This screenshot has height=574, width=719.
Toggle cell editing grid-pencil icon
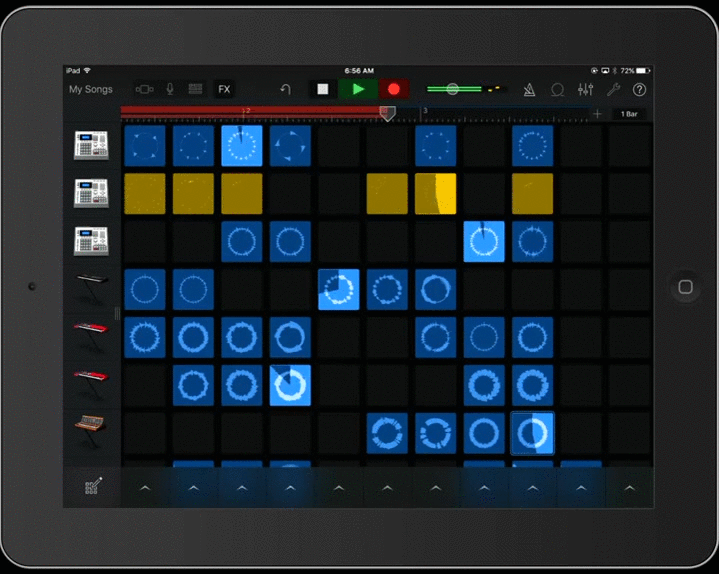point(93,486)
